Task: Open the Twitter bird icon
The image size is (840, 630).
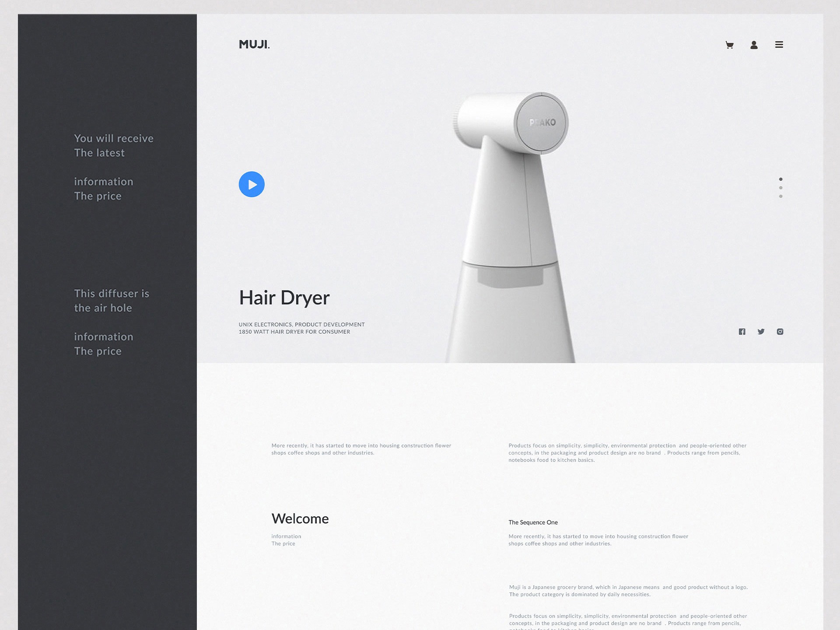Action: coord(761,332)
